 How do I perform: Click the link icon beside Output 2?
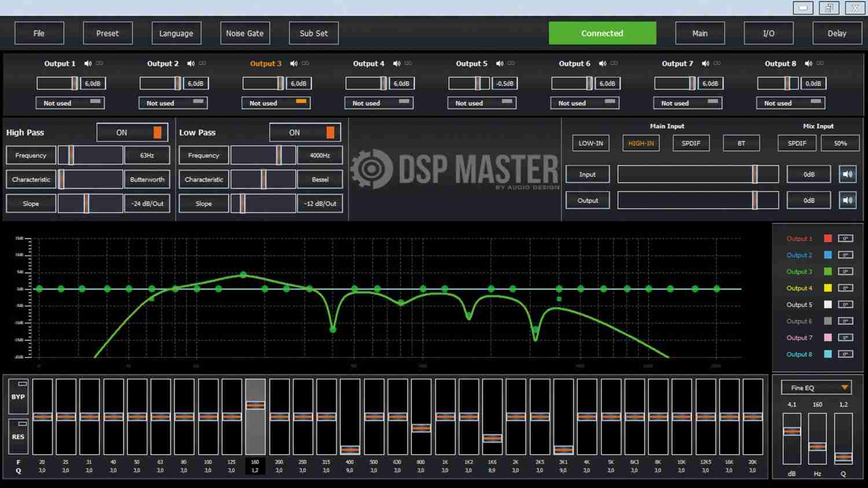[203, 64]
